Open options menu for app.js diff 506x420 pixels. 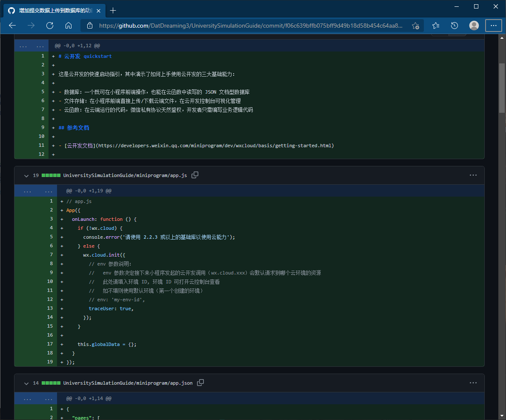click(x=473, y=175)
